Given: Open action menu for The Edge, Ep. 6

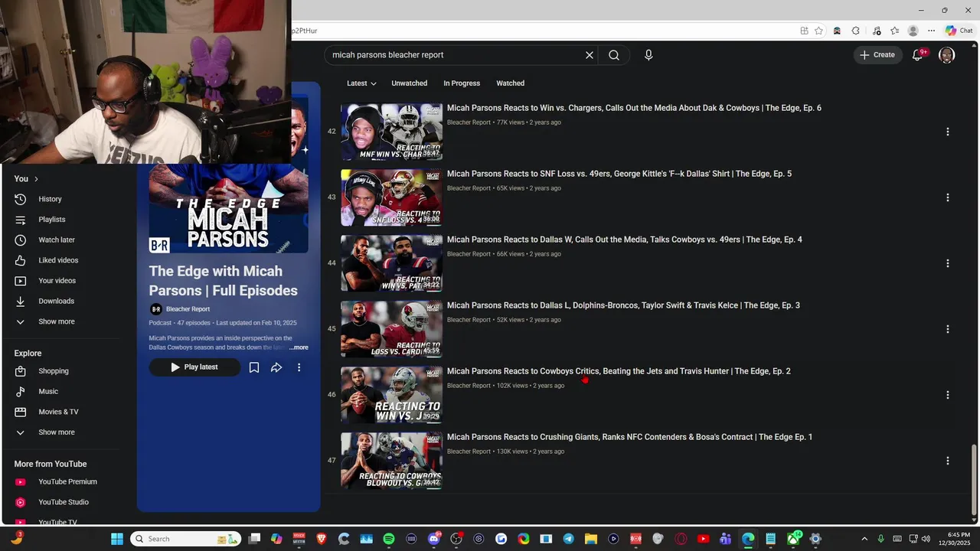Looking at the screenshot, I should click(948, 132).
